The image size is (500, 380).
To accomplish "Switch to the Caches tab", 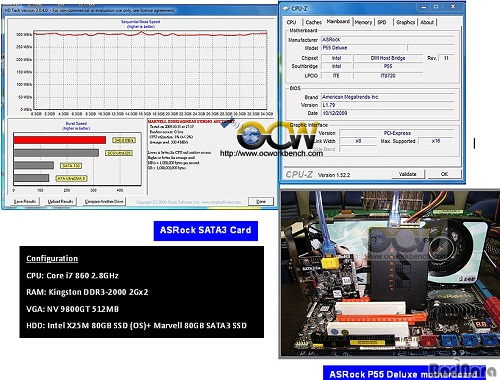I will [313, 22].
